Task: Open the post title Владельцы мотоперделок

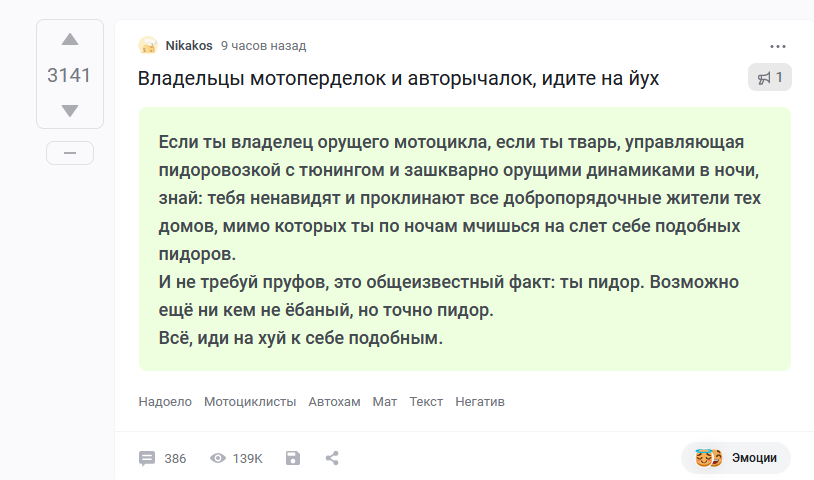Action: point(398,78)
